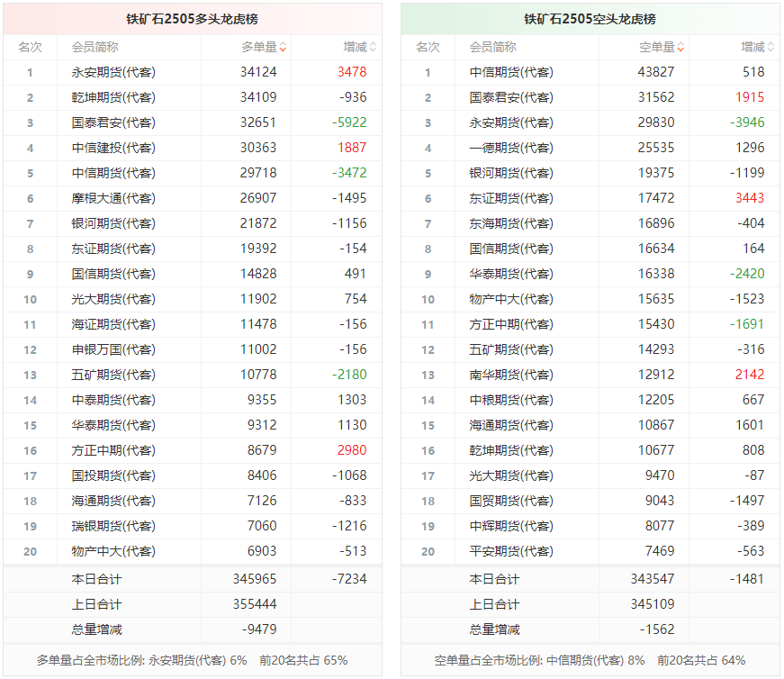Select 申银万国(代客) row
Screen dimensions: 784x679
coord(193,349)
